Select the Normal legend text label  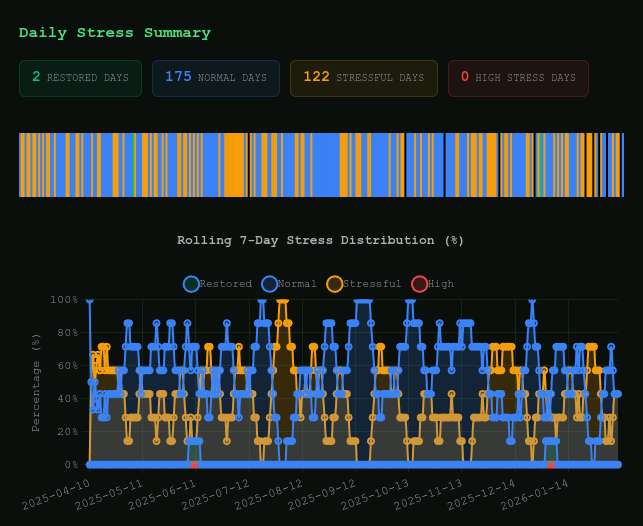297,284
